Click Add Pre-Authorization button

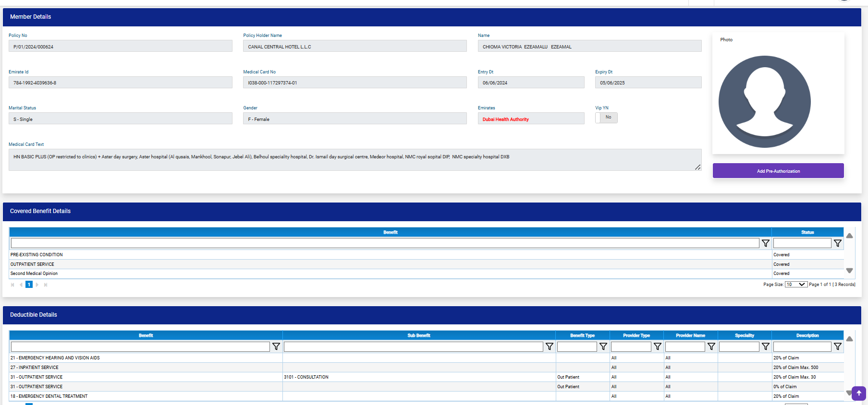coord(778,171)
